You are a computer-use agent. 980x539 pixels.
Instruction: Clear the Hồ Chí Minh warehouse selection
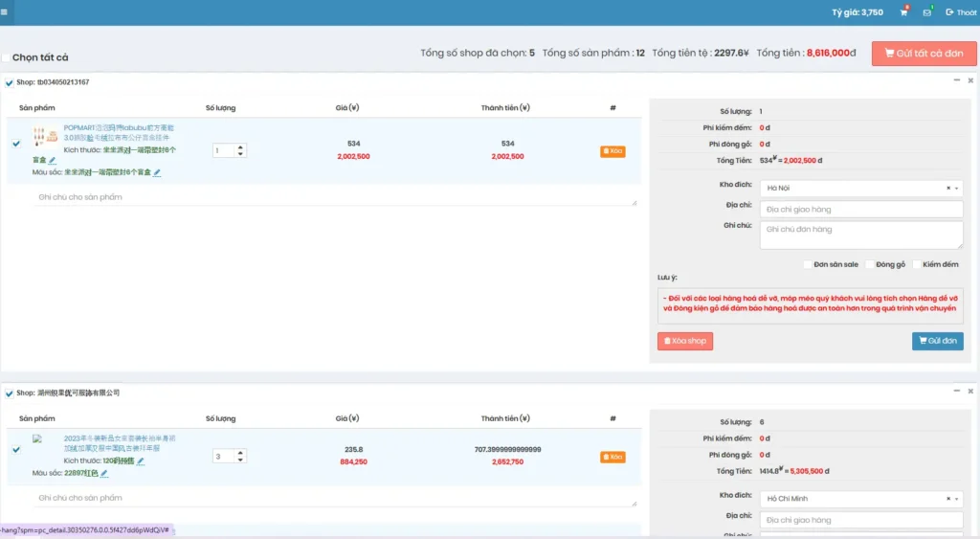pyautogui.click(x=948, y=499)
